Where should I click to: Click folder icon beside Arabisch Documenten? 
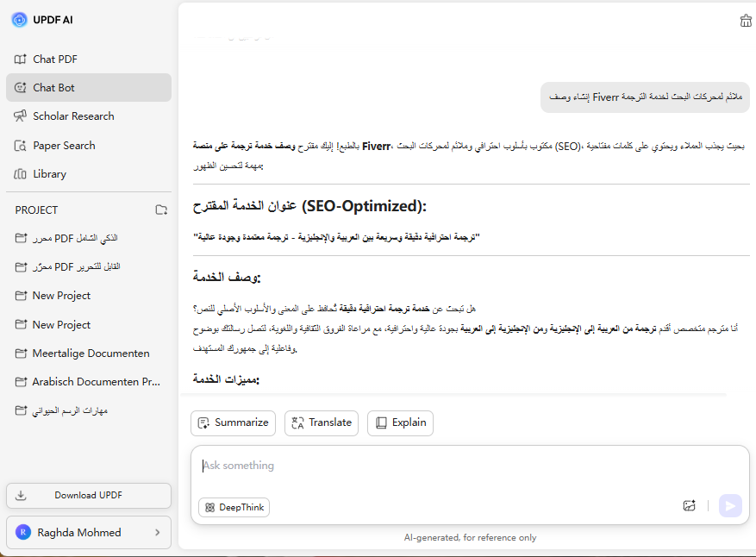click(x=21, y=382)
